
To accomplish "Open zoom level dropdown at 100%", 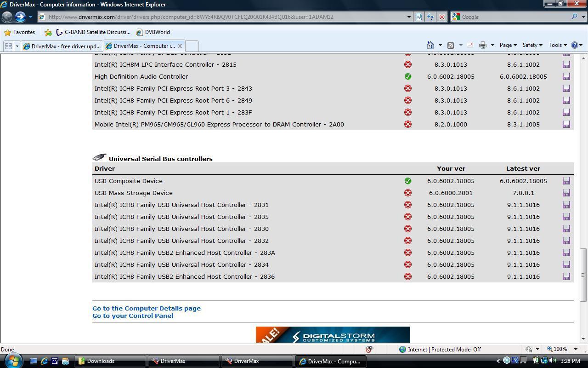I will [x=576, y=349].
